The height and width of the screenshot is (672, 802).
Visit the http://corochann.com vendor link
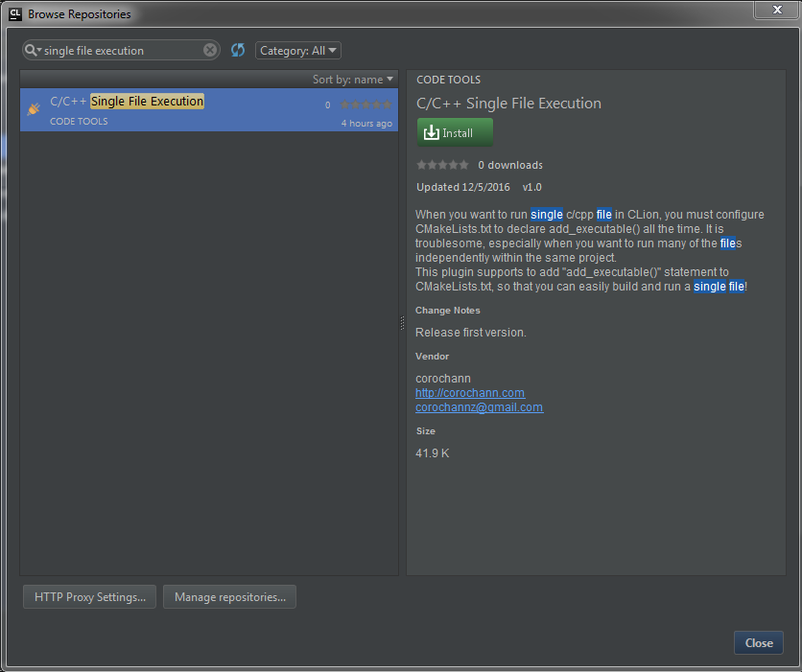click(x=469, y=392)
